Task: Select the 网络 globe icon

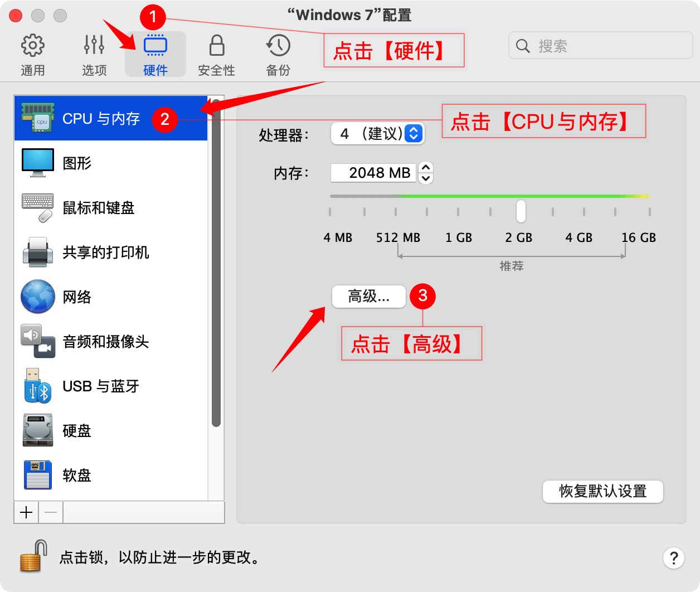Action: click(38, 297)
